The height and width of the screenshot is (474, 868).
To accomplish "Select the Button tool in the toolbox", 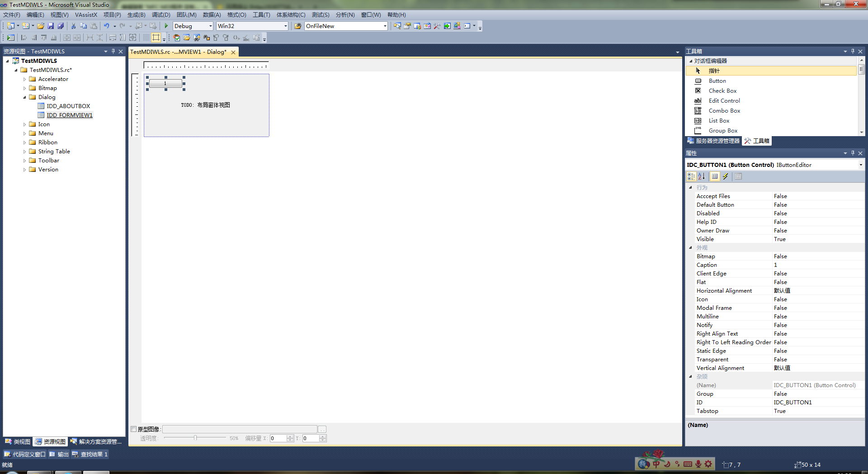I will pyautogui.click(x=771, y=81).
